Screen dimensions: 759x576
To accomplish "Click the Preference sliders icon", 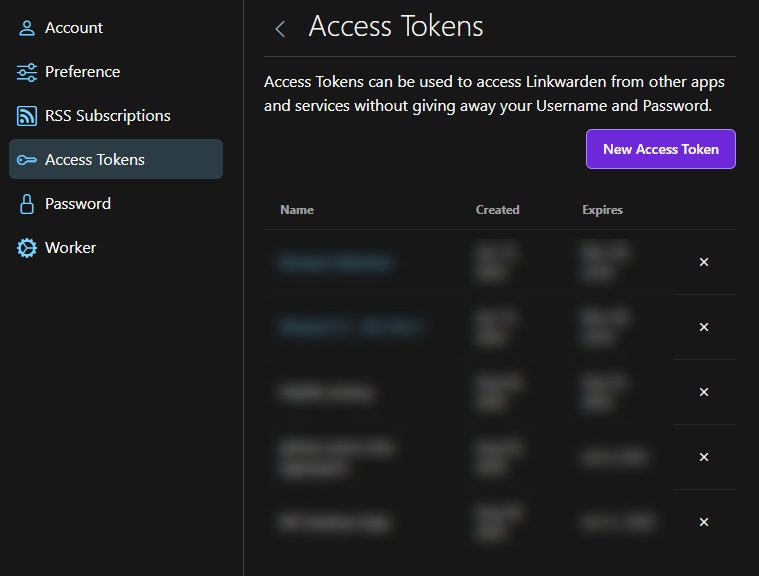I will (x=27, y=72).
